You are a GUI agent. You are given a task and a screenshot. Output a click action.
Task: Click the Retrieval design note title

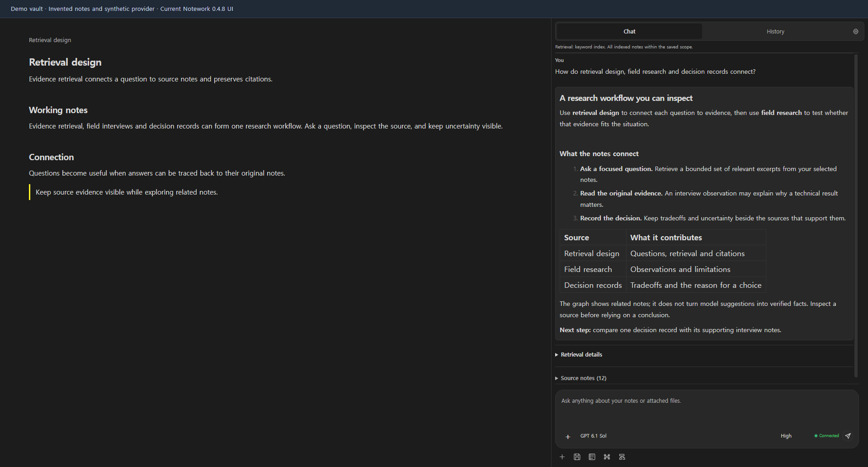(x=65, y=62)
